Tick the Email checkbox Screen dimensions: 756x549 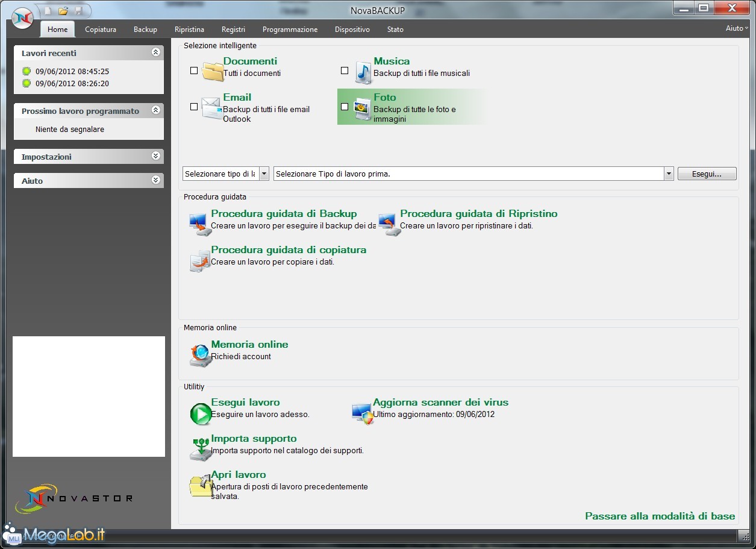click(194, 107)
